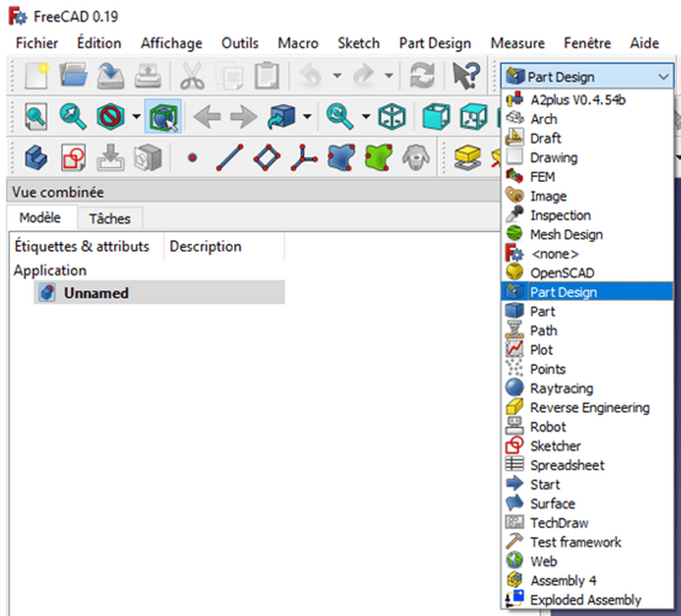
Task: Click the go to linked object icon
Action: (281, 116)
